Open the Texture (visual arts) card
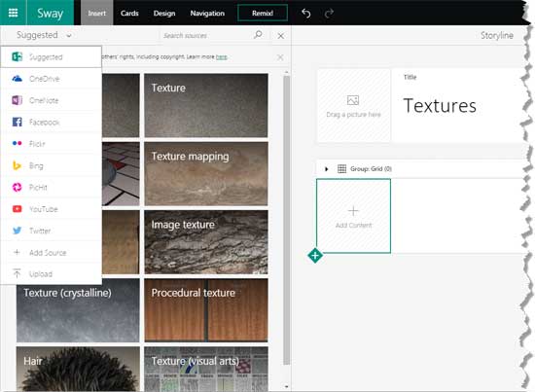Viewport: 535px width, 392px height. (206, 369)
